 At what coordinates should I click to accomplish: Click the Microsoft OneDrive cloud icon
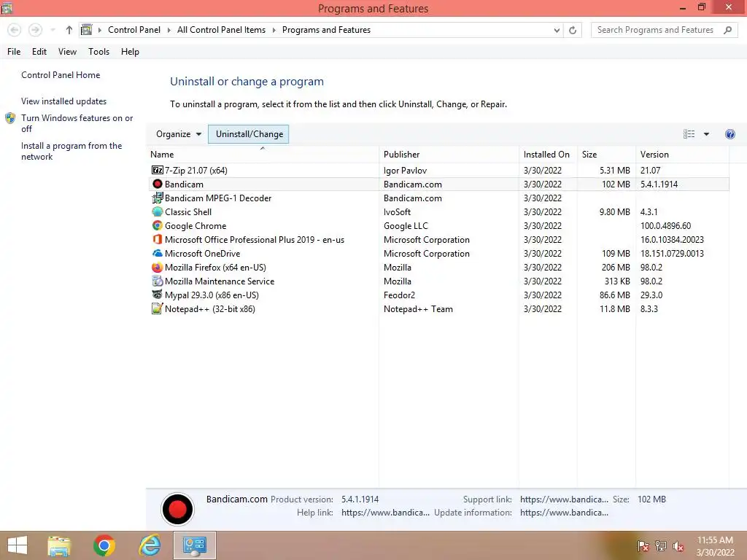pos(158,253)
